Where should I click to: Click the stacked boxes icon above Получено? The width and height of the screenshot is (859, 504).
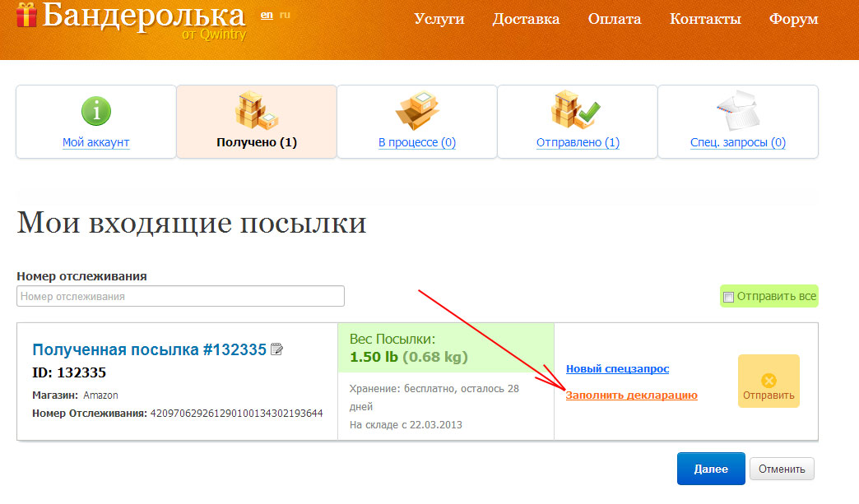tap(256, 110)
